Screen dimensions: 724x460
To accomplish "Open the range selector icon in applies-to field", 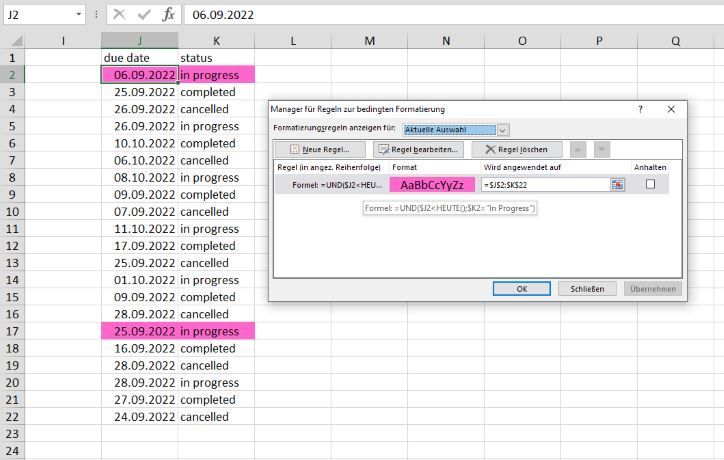I will click(617, 185).
